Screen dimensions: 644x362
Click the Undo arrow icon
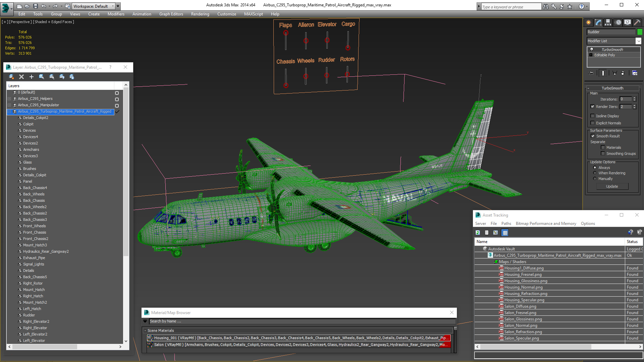click(x=43, y=6)
